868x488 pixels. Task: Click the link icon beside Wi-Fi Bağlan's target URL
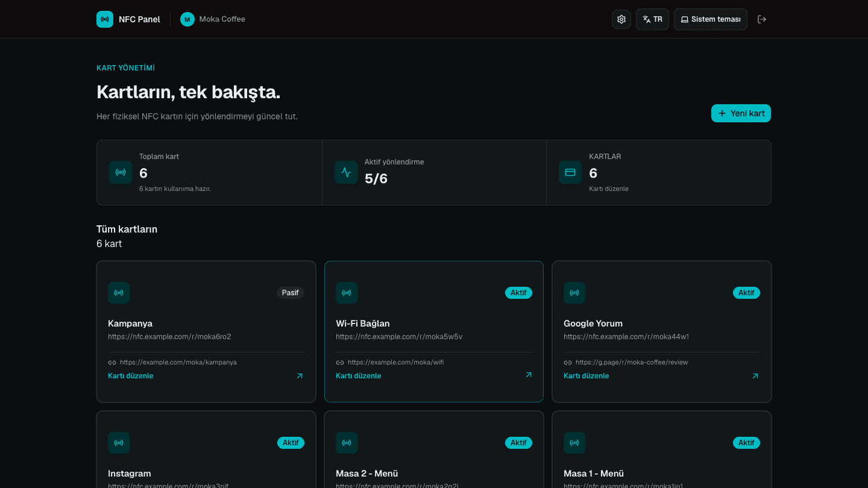tap(340, 363)
